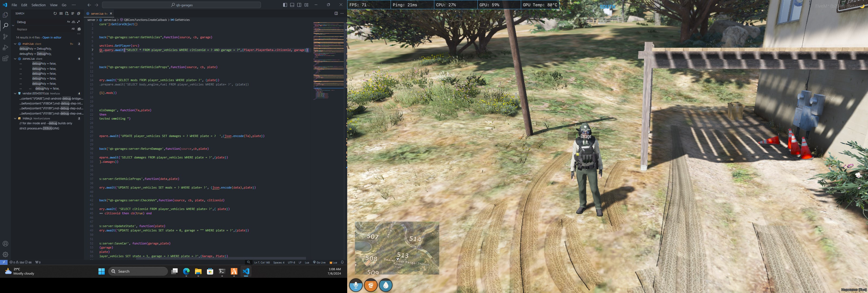This screenshot has width=868, height=293.
Task: Click Go Live in the status bar
Action: coord(319,262)
